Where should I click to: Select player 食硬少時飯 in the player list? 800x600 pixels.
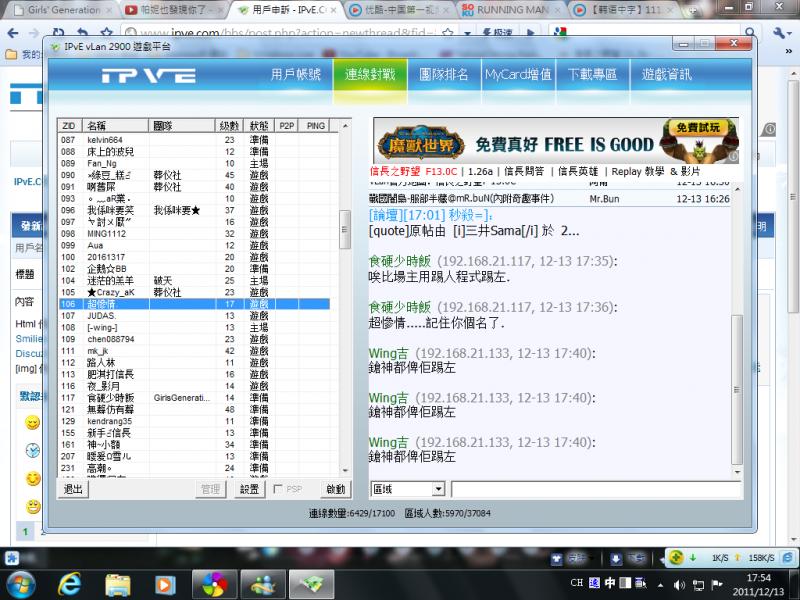pos(194,398)
